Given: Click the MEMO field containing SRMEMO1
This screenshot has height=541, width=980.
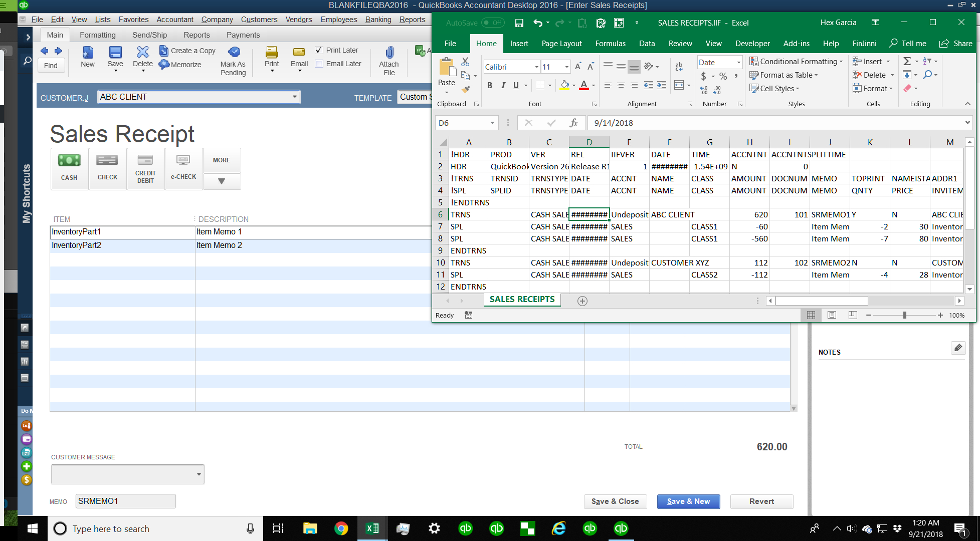Looking at the screenshot, I should pyautogui.click(x=125, y=501).
